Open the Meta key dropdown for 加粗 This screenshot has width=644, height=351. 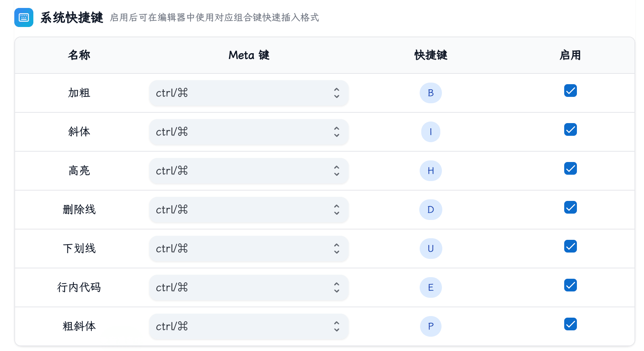coord(249,93)
